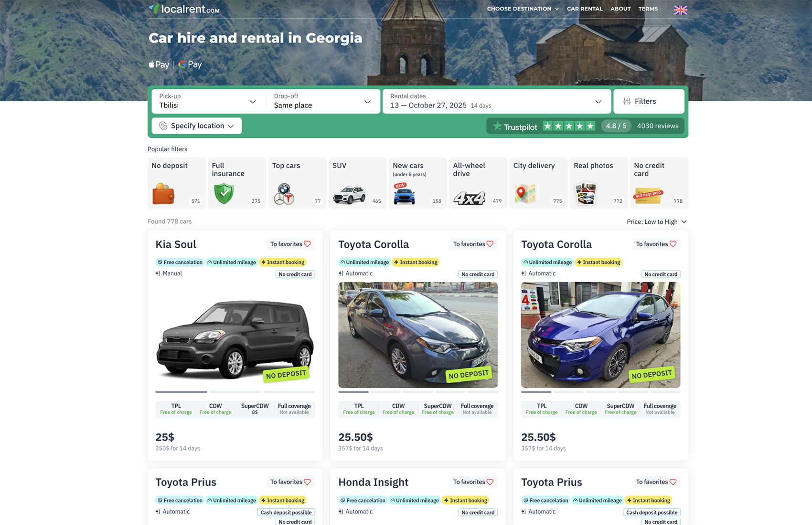Select the All-wheel drive 4x4 filter

tap(478, 183)
